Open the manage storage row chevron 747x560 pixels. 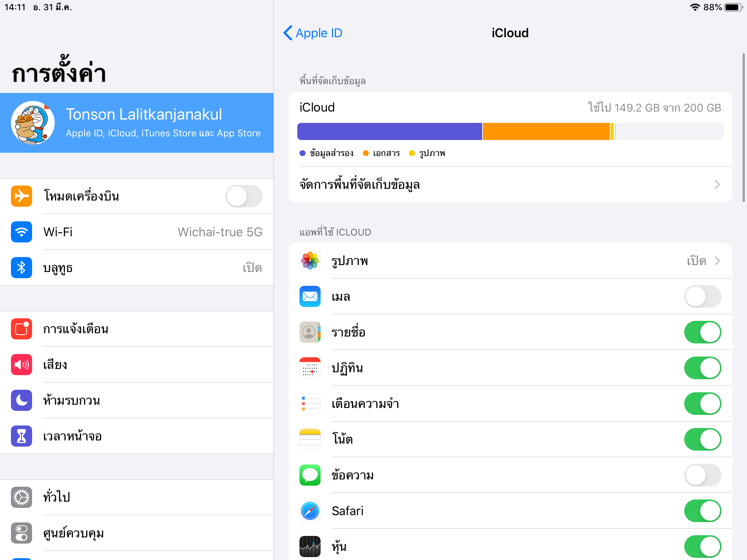click(717, 184)
